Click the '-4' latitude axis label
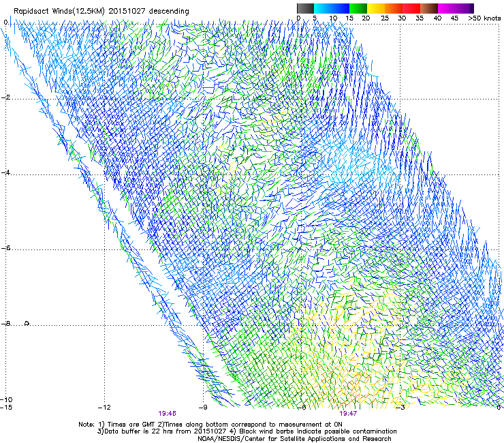This screenshot has width=504, height=443. point(5,172)
